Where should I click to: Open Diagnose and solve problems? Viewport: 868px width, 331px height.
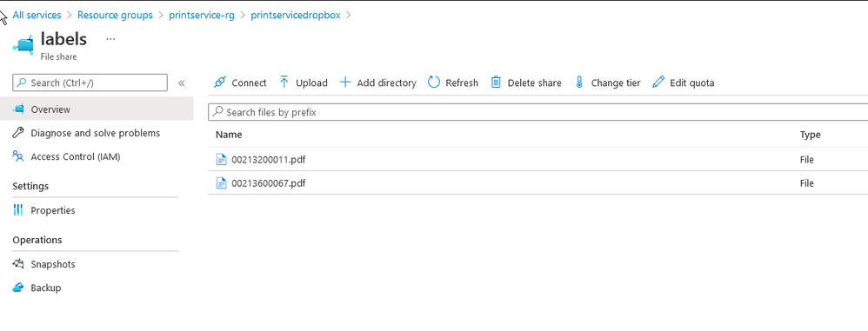[x=95, y=133]
